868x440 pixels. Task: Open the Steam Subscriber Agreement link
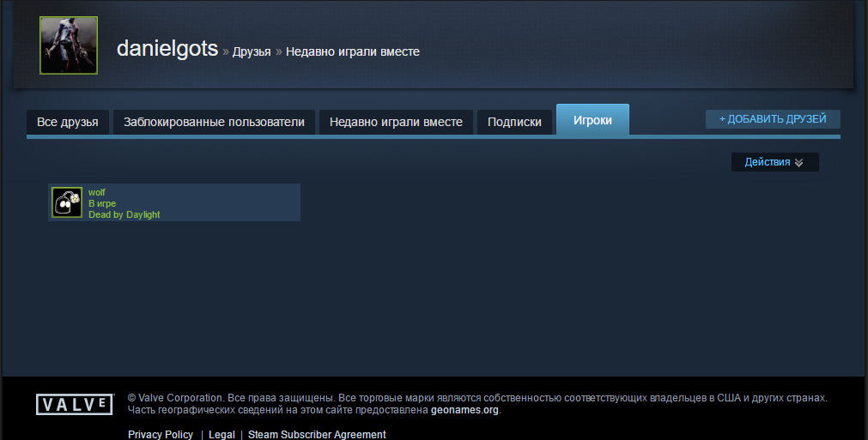pyautogui.click(x=317, y=435)
